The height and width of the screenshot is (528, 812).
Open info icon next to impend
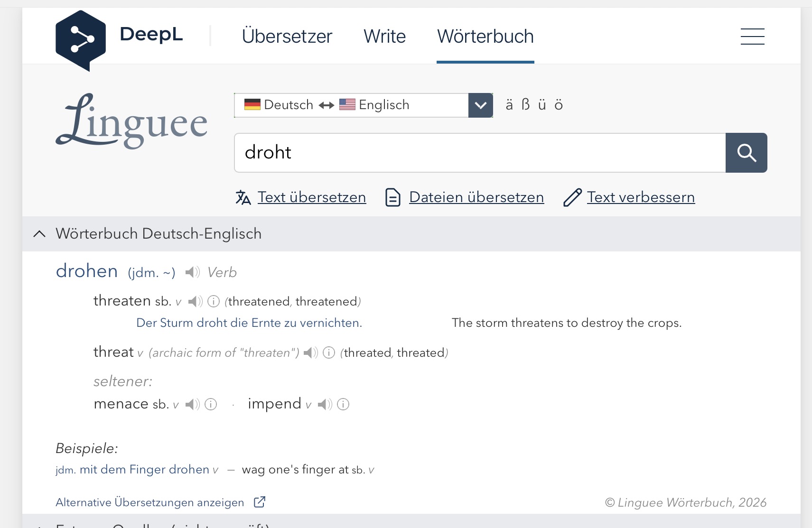click(343, 404)
